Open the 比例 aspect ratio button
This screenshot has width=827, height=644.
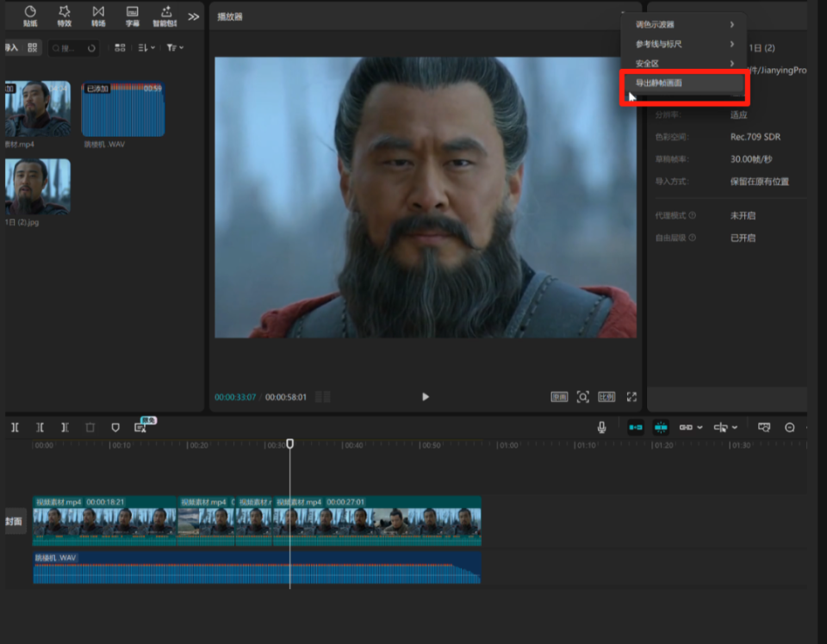point(606,397)
